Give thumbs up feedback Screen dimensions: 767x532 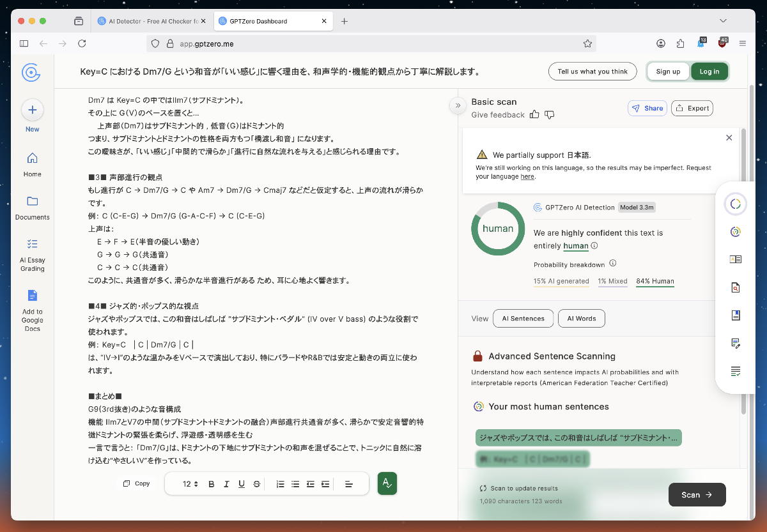[x=534, y=115]
